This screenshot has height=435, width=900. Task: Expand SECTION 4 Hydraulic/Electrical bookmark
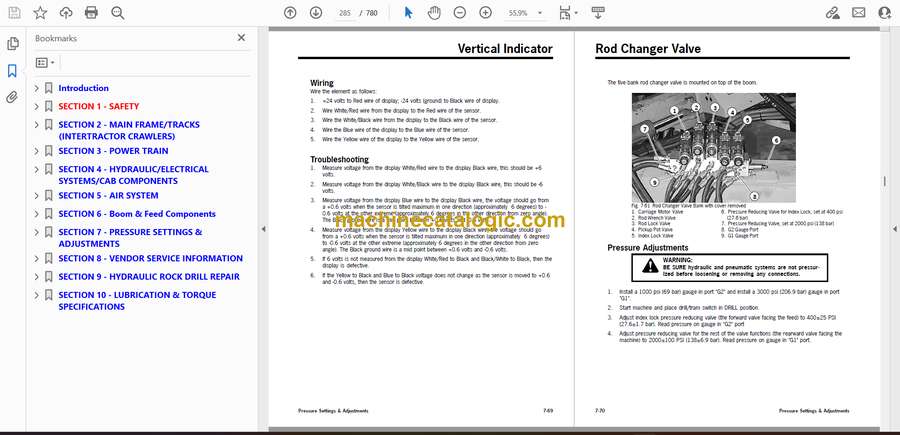coord(37,169)
